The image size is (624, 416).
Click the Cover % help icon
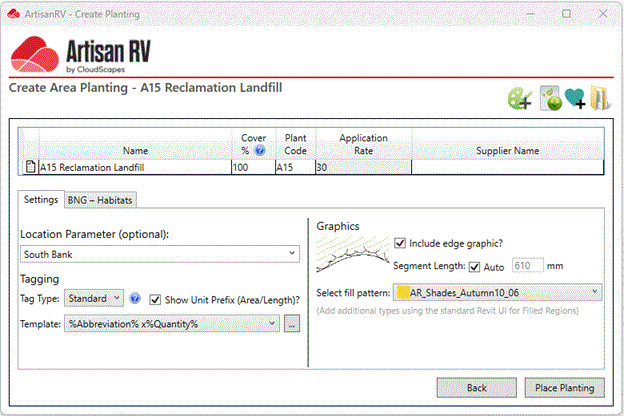point(260,150)
